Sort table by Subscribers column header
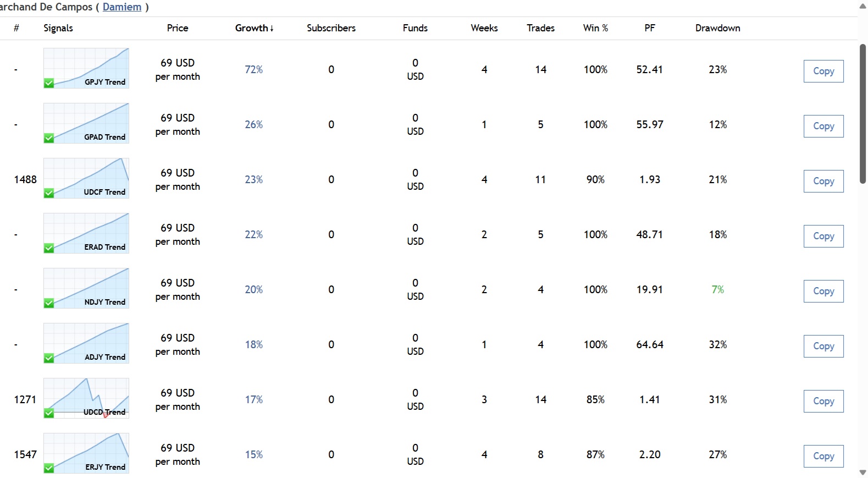Image resolution: width=868 pixels, height=478 pixels. (331, 28)
